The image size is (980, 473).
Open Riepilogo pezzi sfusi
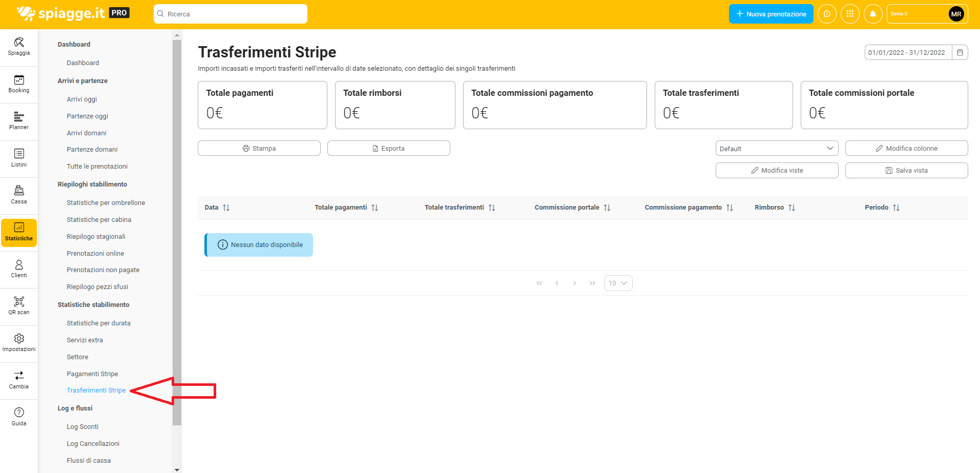(97, 286)
